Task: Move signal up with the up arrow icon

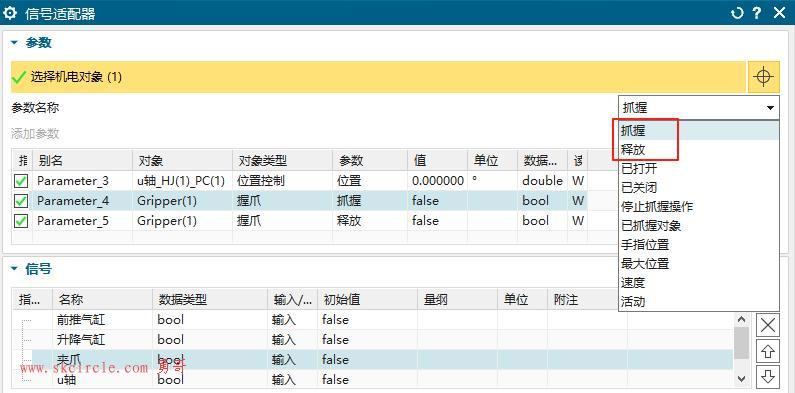Action: click(768, 351)
